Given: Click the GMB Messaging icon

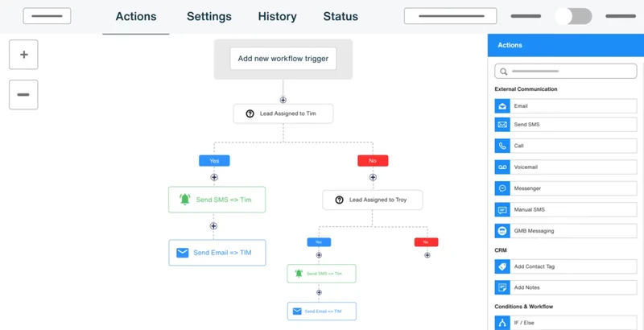Looking at the screenshot, I should tap(502, 231).
